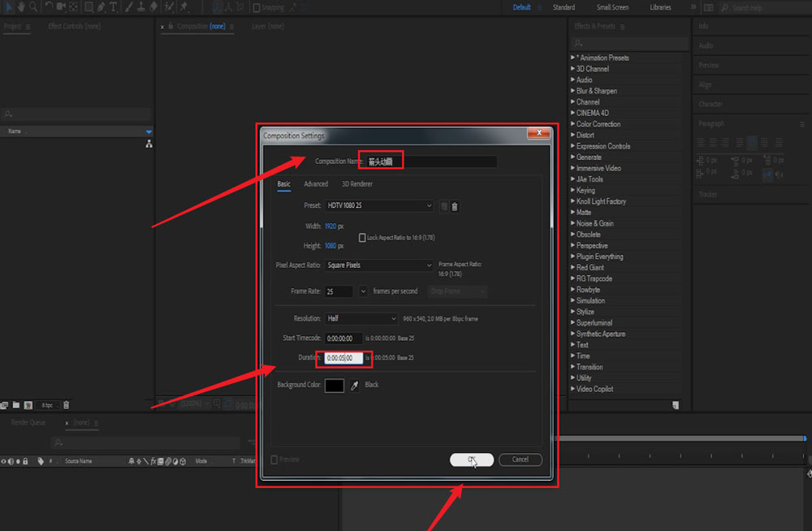Viewport: 812px width, 531px height.
Task: Pick the Type text tool
Action: coord(113,6)
